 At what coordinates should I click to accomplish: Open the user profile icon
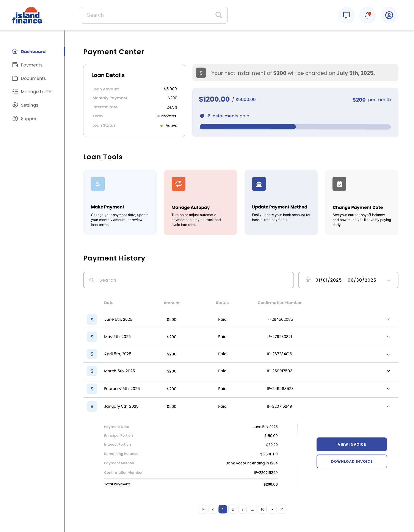tap(389, 15)
